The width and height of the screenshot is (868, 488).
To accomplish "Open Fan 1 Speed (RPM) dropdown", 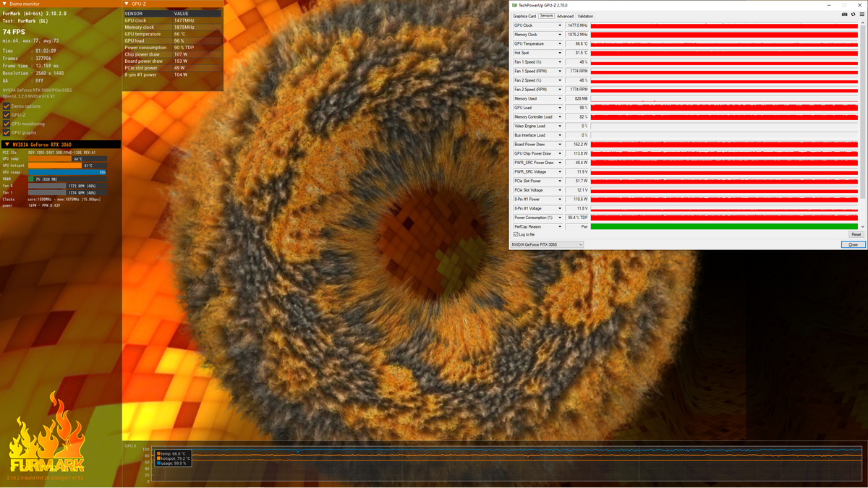I will coord(559,71).
